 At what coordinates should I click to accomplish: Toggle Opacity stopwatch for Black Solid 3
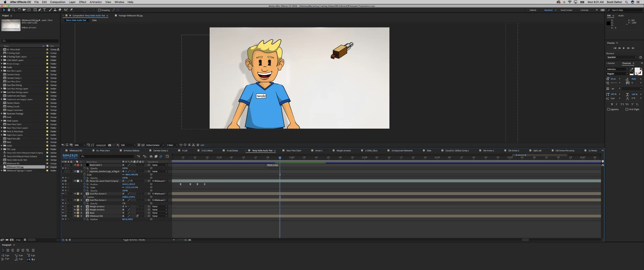[84, 168]
